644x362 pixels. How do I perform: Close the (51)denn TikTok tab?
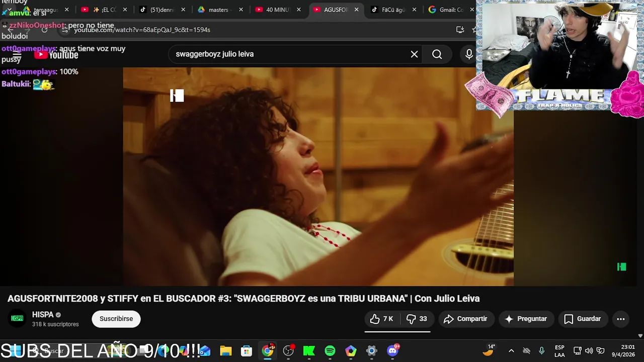(x=183, y=10)
